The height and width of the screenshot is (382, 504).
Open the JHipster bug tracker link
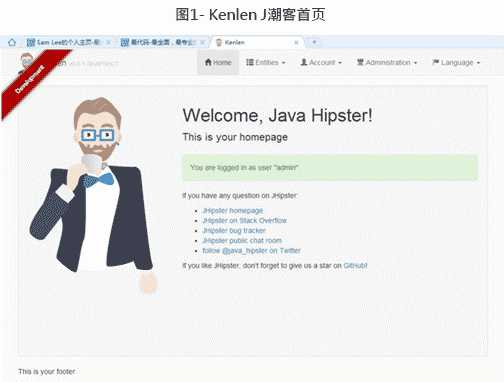234,231
